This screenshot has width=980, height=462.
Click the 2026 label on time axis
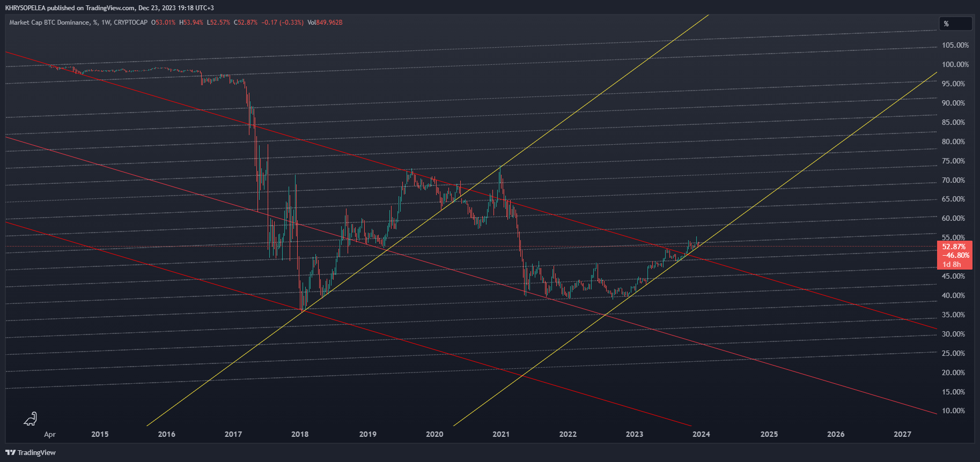point(836,434)
